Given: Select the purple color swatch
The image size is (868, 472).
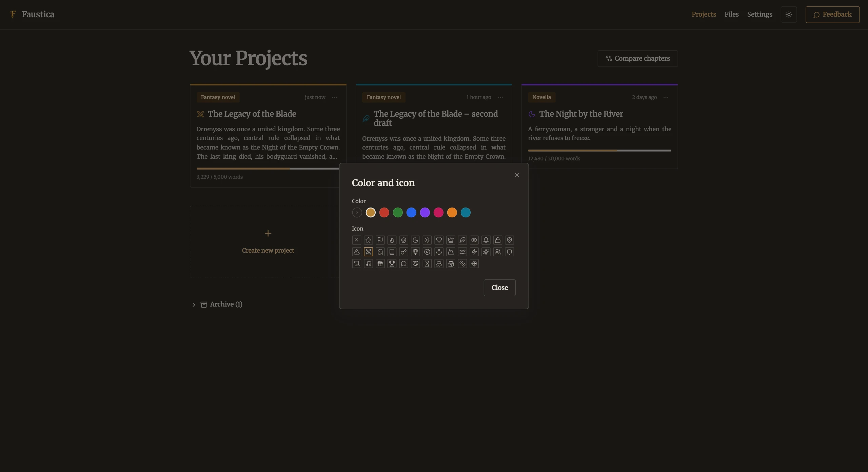Looking at the screenshot, I should 425,213.
